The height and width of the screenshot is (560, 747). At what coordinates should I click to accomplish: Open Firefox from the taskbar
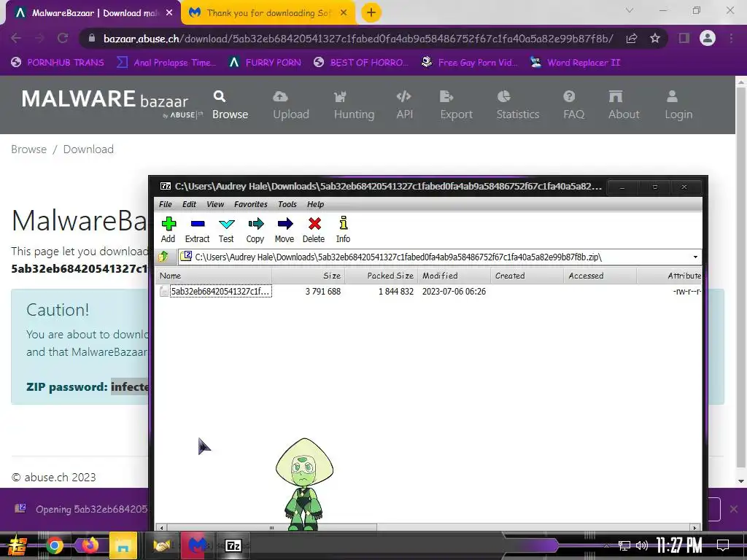pos(89,545)
